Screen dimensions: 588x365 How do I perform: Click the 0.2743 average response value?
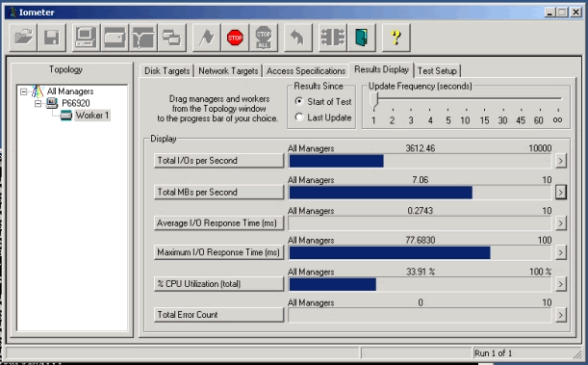(420, 211)
